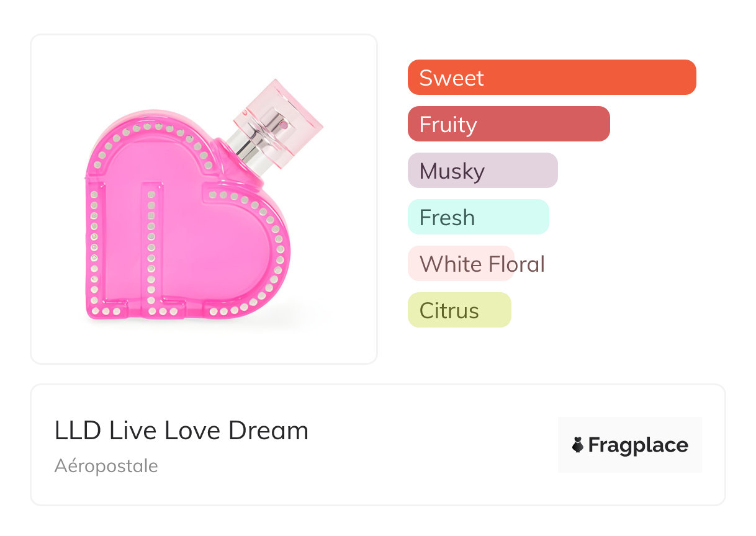Click the word "Sweet" label

[451, 78]
